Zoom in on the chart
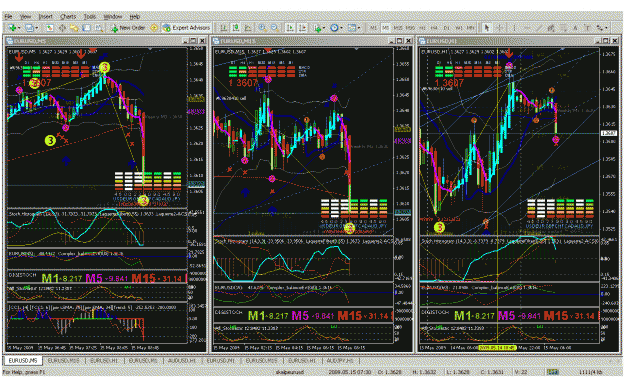 point(262,28)
